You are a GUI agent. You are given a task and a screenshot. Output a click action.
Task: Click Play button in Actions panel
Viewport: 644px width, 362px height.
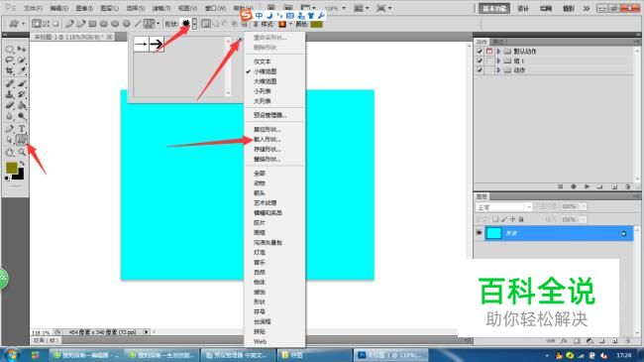(588, 186)
